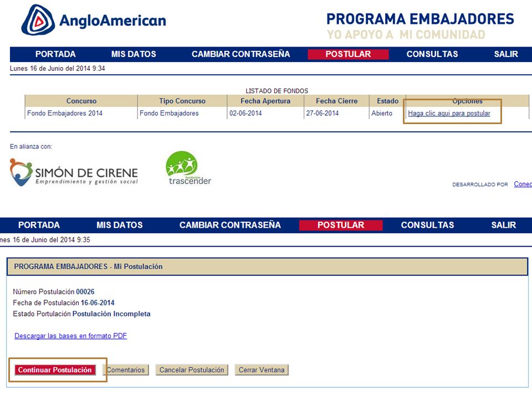Select POSTULAR in the lower navigation bar

[341, 226]
